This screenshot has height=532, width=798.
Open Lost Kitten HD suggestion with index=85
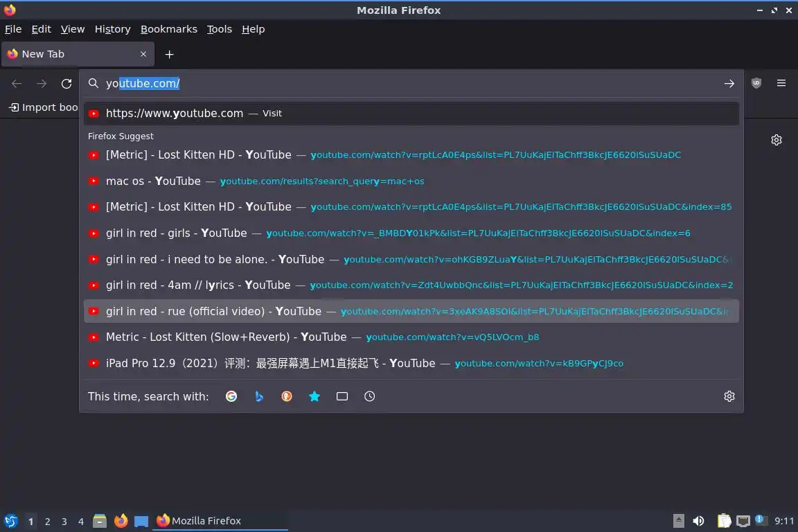(411, 206)
